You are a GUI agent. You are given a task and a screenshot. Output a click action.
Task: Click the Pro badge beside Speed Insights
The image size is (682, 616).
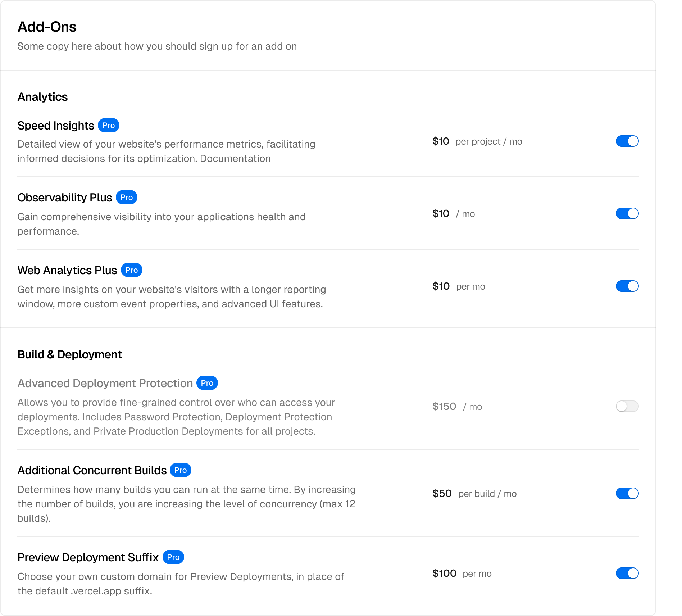(x=109, y=125)
